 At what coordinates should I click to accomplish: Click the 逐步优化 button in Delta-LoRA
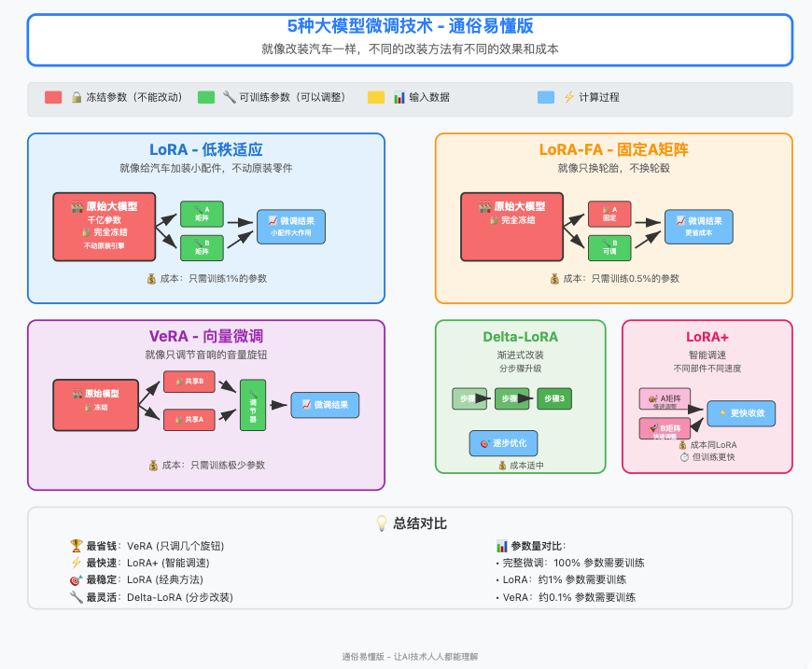503,443
